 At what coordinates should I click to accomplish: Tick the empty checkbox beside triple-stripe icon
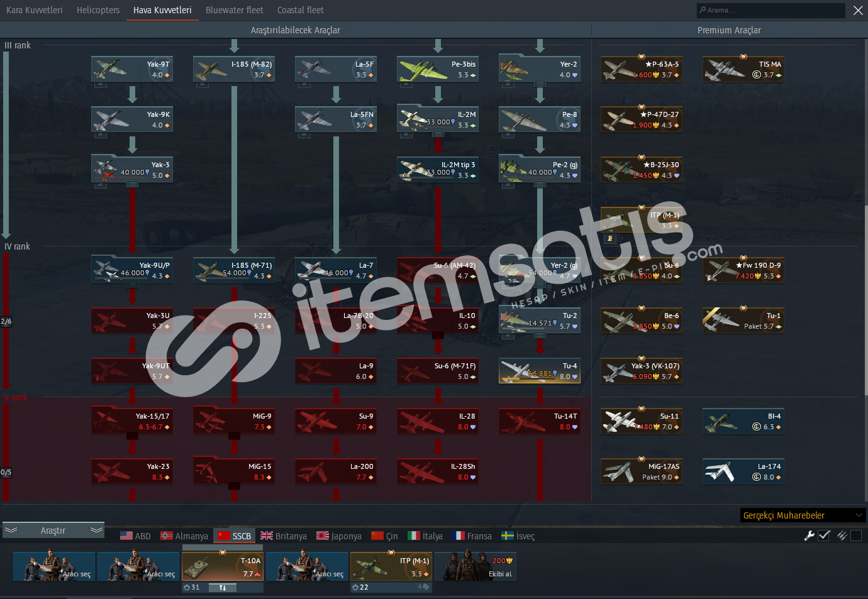(856, 536)
